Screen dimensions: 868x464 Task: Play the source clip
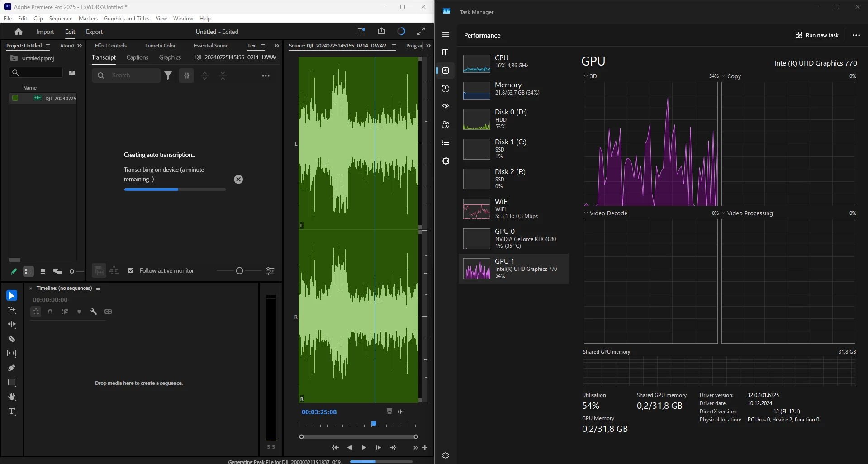[364, 448]
